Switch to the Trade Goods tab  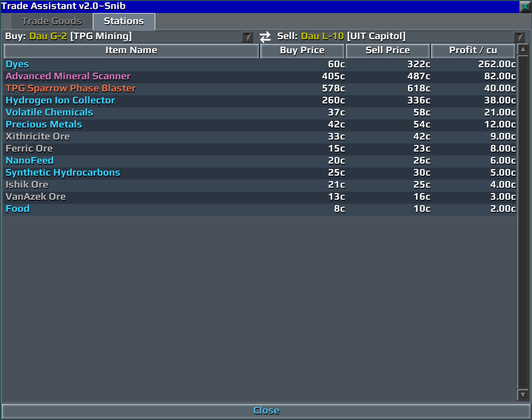click(52, 22)
